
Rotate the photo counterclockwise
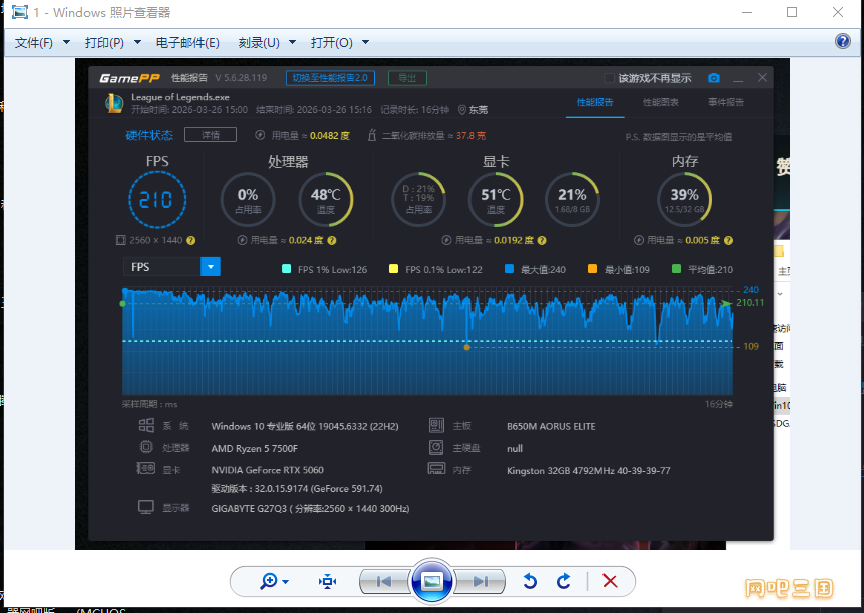(x=531, y=581)
